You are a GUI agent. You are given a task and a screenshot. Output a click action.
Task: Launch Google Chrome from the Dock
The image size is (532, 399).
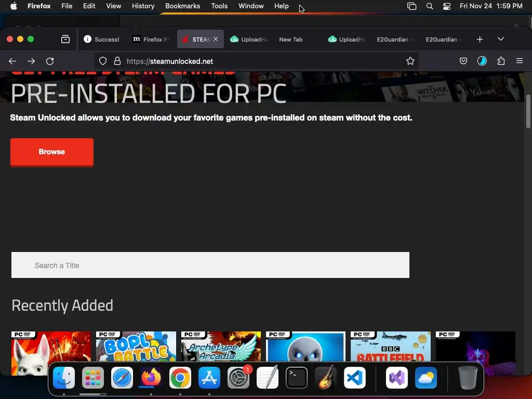click(180, 378)
